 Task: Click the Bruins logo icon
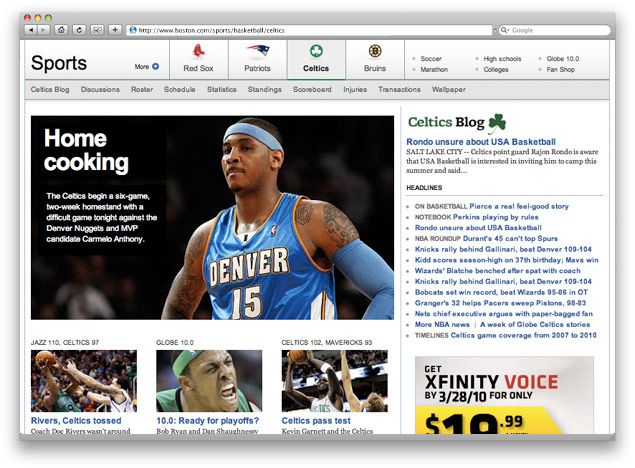tap(375, 51)
